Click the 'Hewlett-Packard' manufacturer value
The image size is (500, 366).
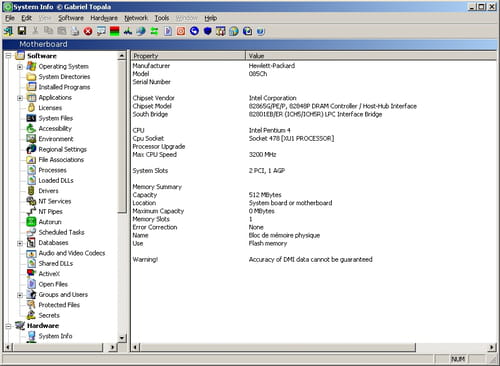(272, 66)
